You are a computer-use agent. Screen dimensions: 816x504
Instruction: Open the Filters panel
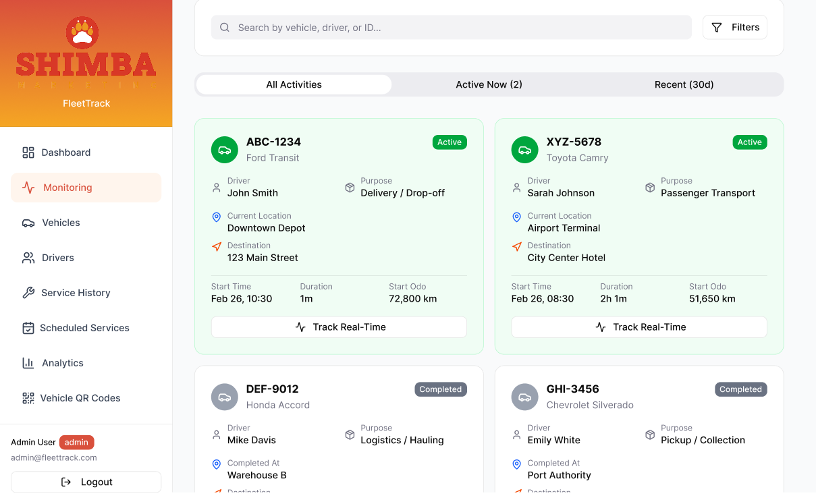click(734, 27)
